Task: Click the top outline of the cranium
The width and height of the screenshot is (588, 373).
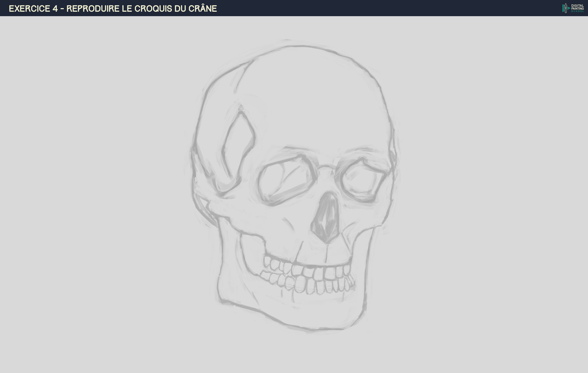Action: pyautogui.click(x=300, y=46)
